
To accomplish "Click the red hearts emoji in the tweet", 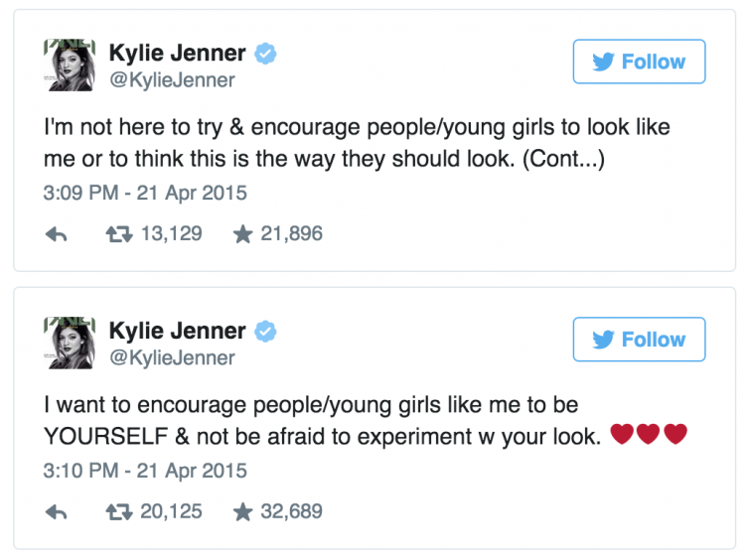I will pyautogui.click(x=649, y=435).
